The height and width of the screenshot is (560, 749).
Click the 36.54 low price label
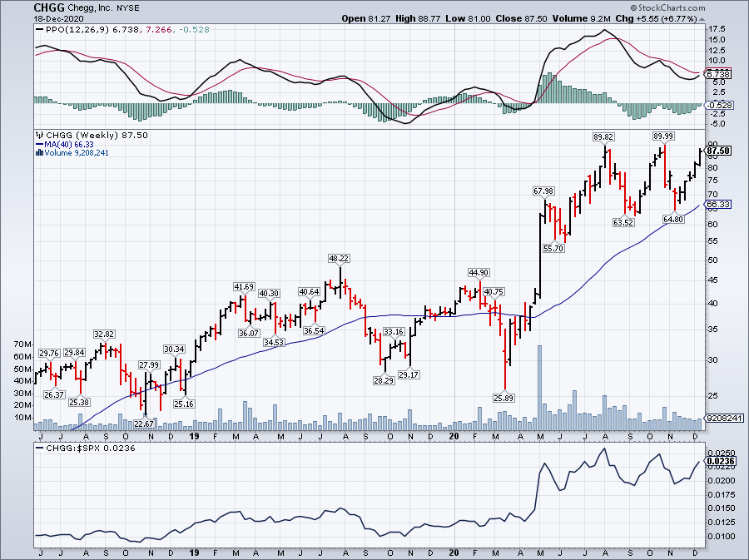314,331
